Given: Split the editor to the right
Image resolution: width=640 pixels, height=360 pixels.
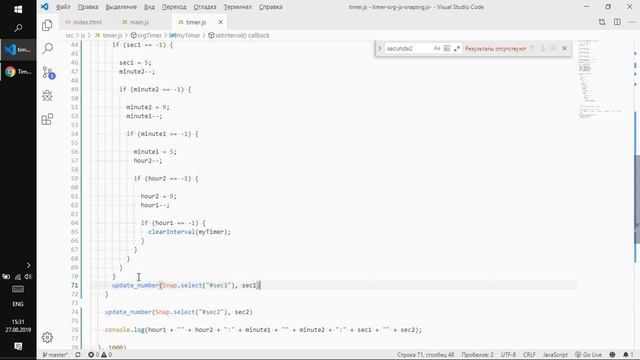Looking at the screenshot, I should click(617, 22).
